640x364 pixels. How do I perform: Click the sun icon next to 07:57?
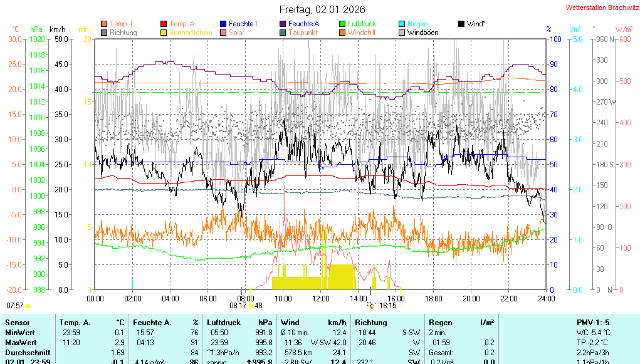(28, 306)
